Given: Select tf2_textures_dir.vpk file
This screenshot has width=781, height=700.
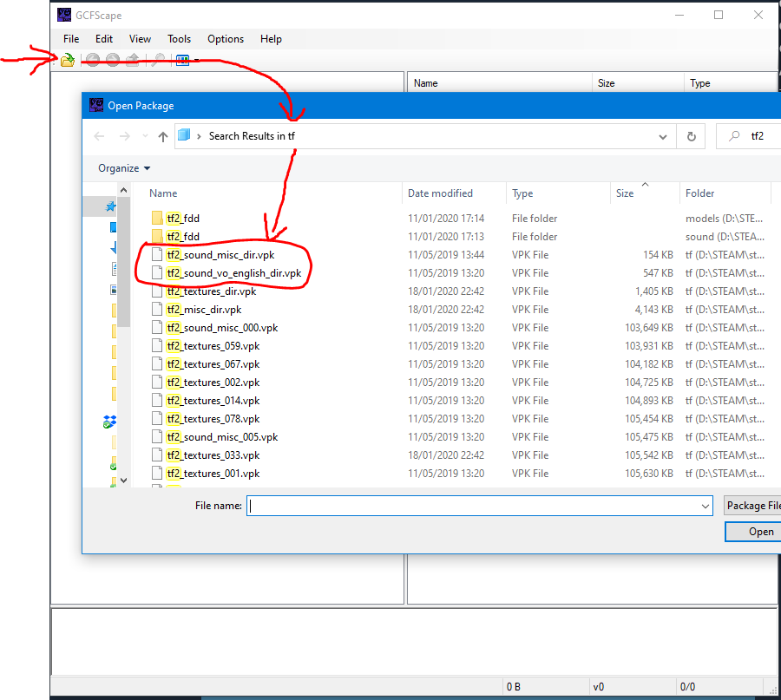Looking at the screenshot, I should tap(211, 291).
